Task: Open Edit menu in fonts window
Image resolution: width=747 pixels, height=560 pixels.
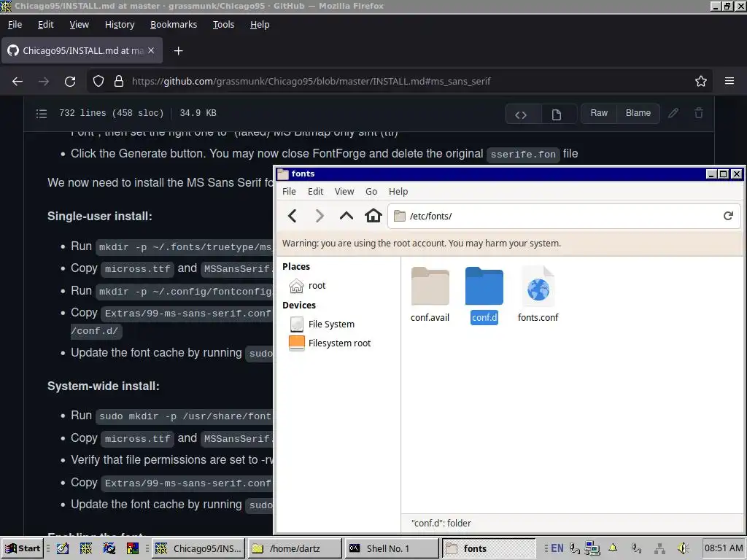Action: 315,192
